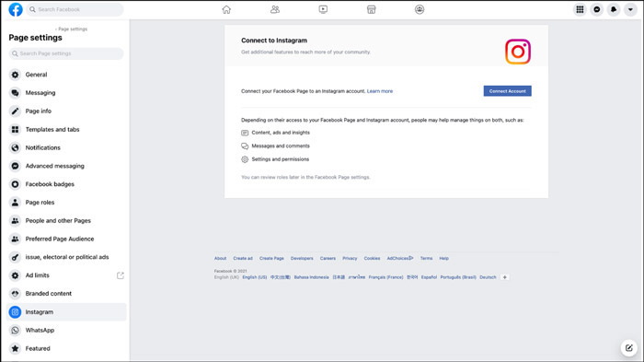Open the Home feed icon

(226, 9)
